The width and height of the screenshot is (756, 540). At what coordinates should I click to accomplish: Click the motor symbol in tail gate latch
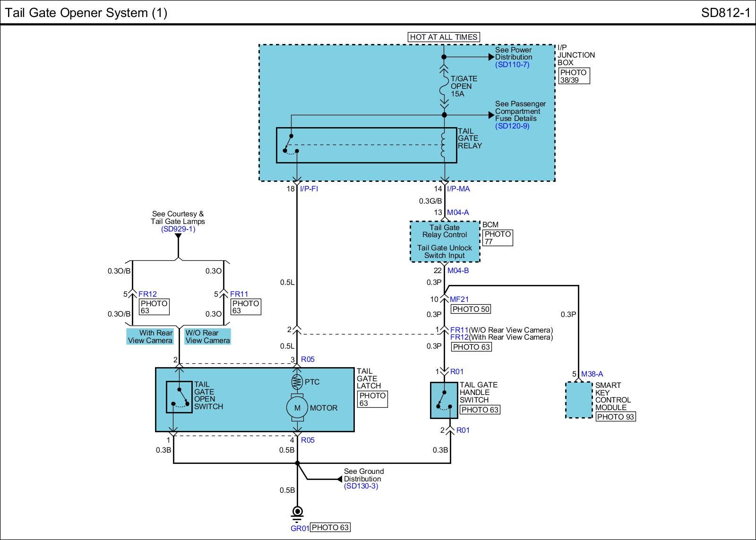point(297,408)
